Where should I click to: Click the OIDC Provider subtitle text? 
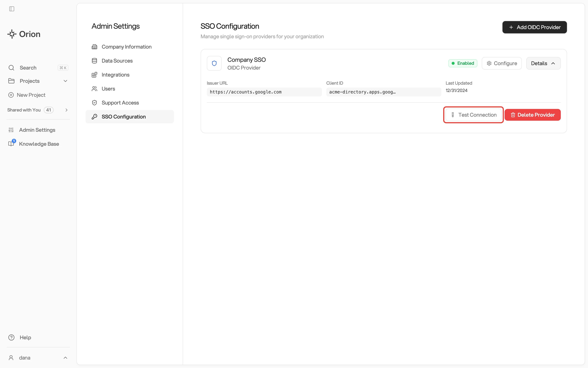tap(244, 68)
